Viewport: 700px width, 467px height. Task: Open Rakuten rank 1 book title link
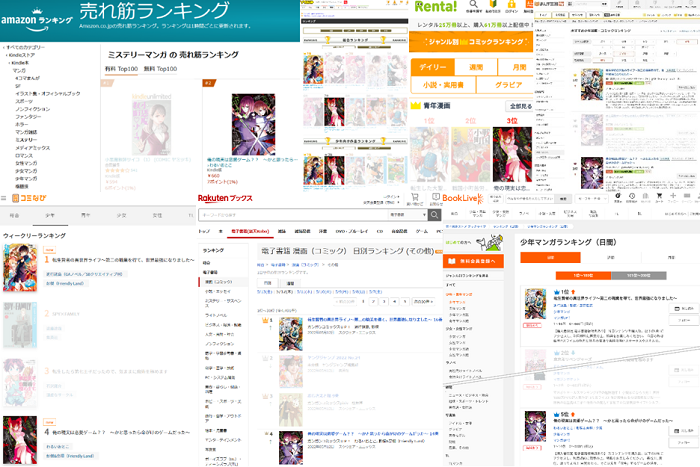click(x=375, y=320)
